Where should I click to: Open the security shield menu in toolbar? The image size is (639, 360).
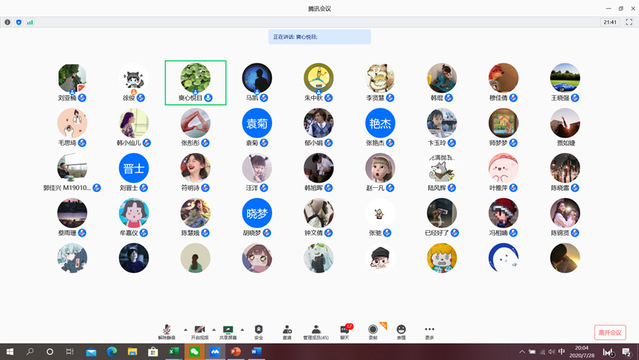pos(259,332)
